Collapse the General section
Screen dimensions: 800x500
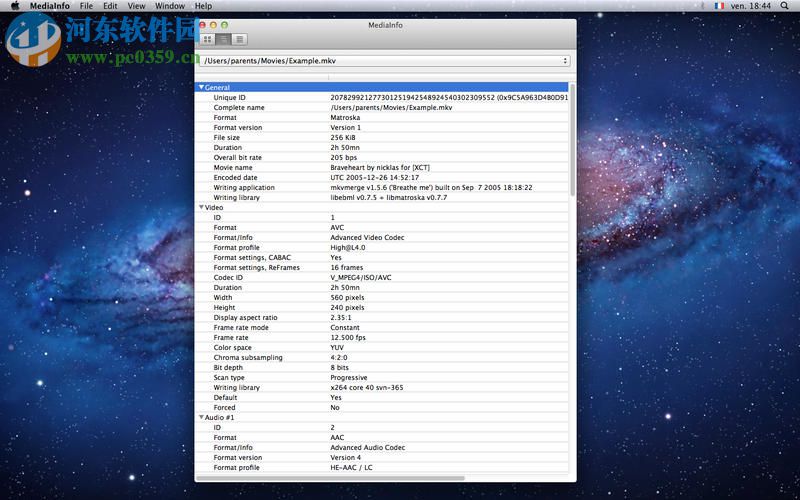[x=201, y=87]
